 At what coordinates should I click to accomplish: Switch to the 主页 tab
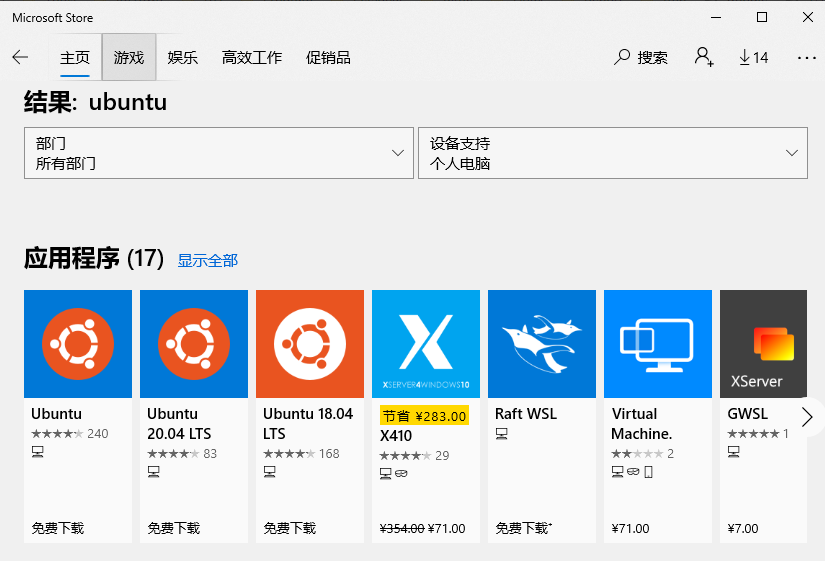(x=75, y=57)
